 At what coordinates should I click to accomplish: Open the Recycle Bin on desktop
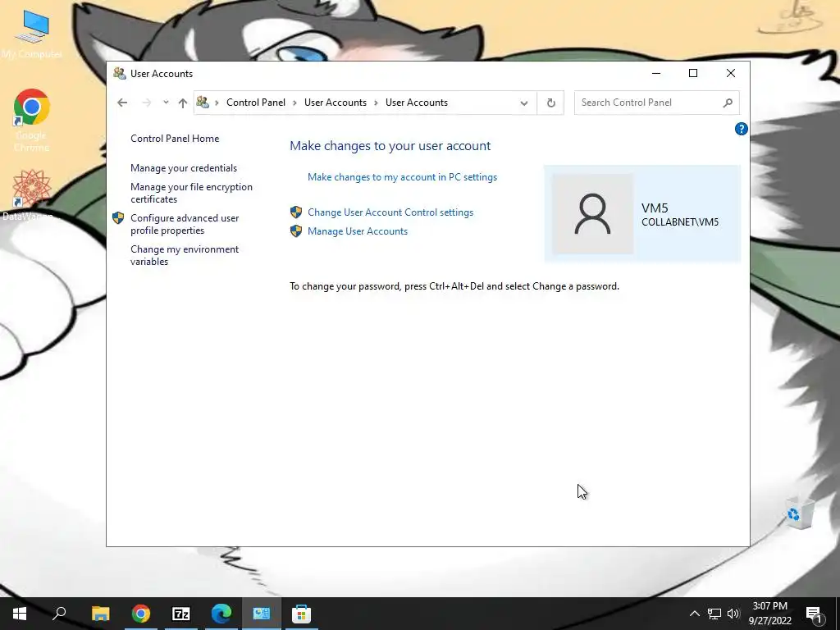(x=801, y=514)
